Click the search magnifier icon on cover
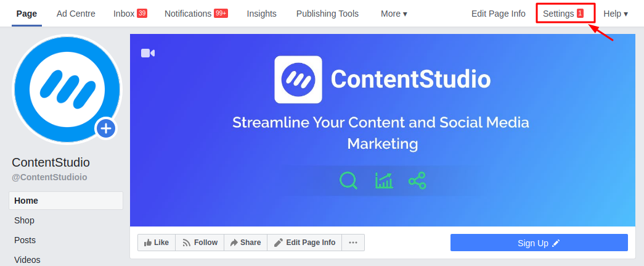Viewport: 644px width, 266px height. click(x=348, y=180)
